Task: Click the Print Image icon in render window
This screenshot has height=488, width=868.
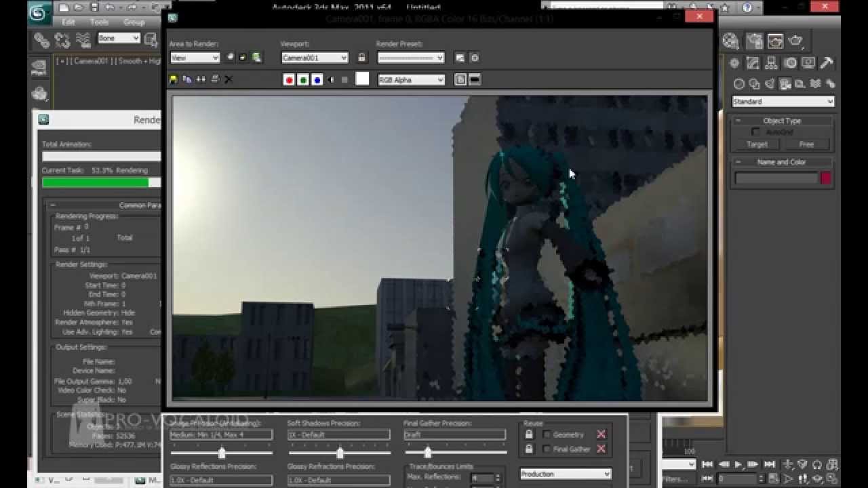Action: pos(215,79)
